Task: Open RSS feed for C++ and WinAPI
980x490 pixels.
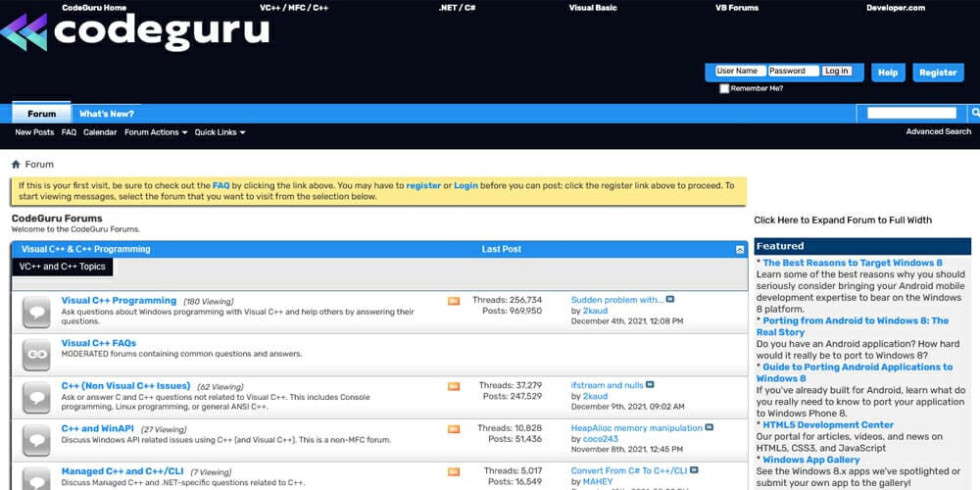Action: click(454, 429)
